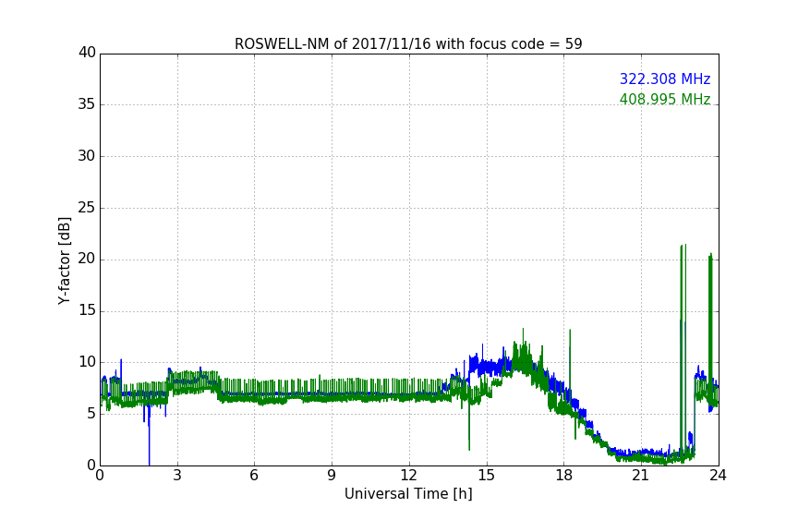Click the y-axis tick label '40'
798x532 pixels.
point(87,53)
